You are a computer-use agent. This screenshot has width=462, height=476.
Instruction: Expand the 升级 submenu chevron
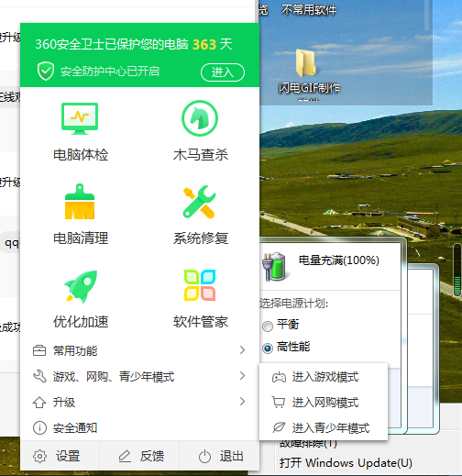click(242, 401)
